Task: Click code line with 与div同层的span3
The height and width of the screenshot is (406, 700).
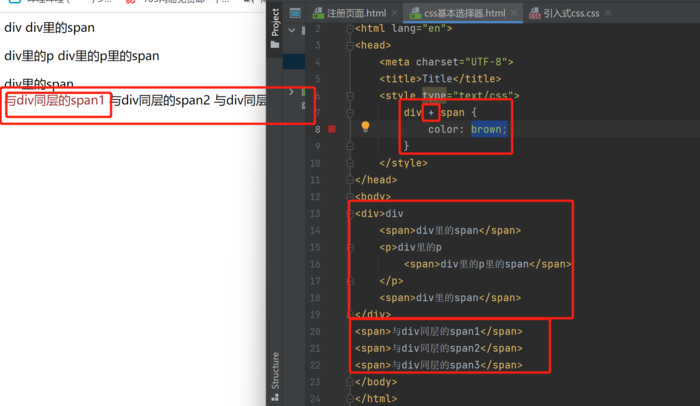Action: [x=439, y=365]
